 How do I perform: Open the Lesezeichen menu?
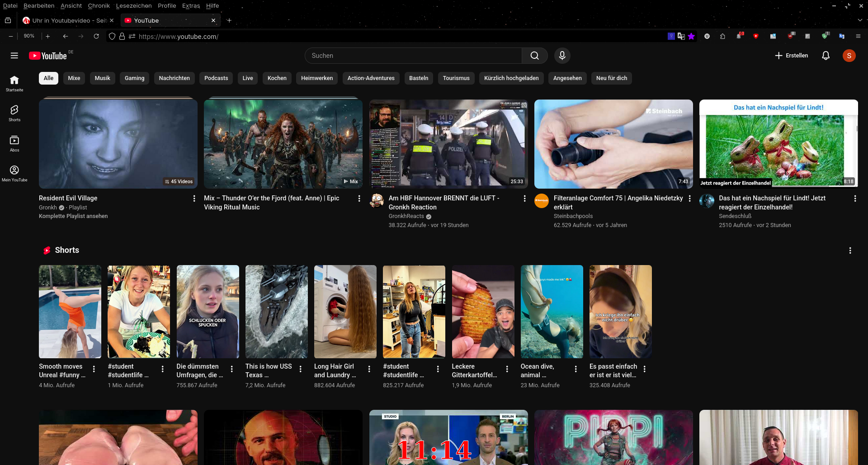(x=133, y=6)
